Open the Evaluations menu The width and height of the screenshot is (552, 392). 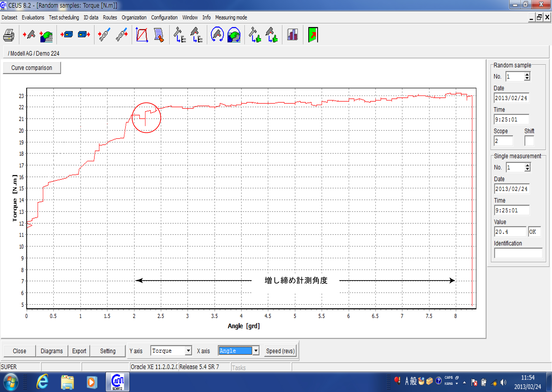click(33, 17)
